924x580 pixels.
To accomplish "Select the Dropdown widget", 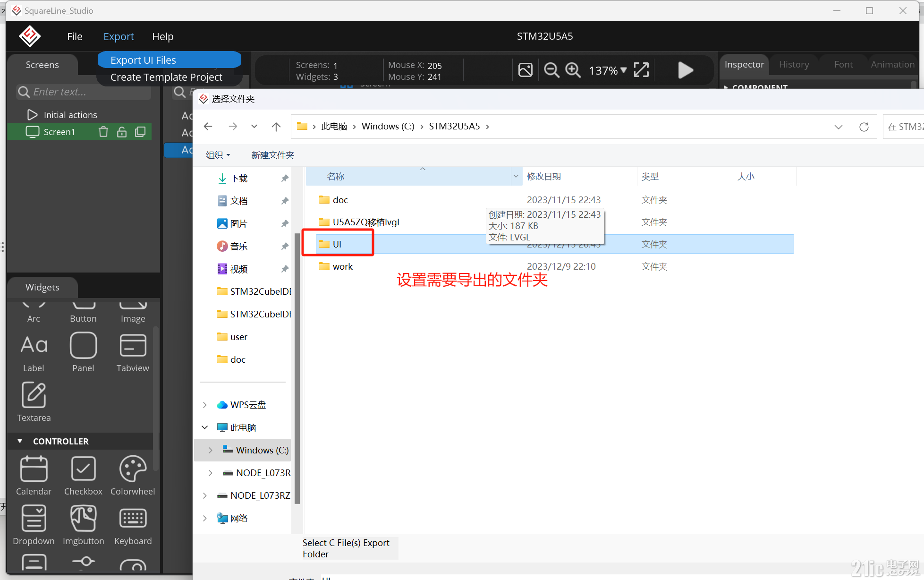I will [34, 525].
